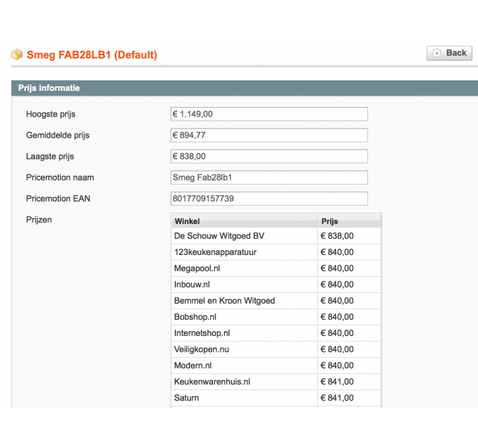This screenshot has width=478, height=448.
Task: Click the Hoogste prijs field
Action: [269, 114]
